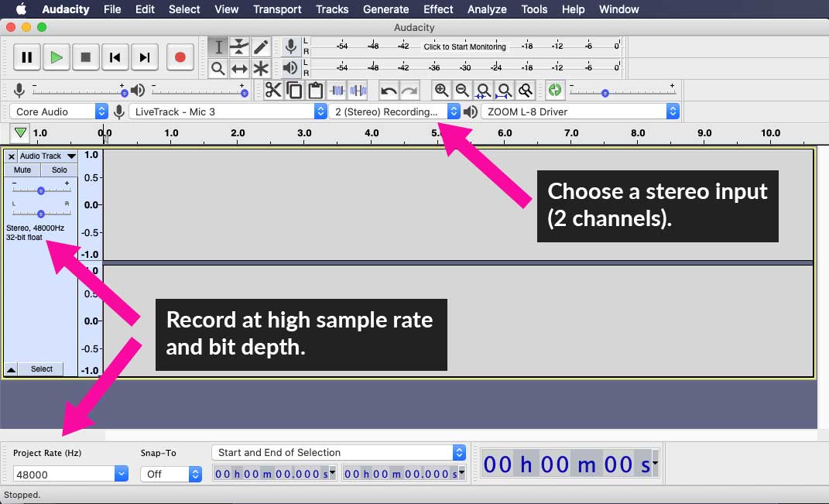
Task: Click the Zoom Toggle icon
Action: [525, 91]
